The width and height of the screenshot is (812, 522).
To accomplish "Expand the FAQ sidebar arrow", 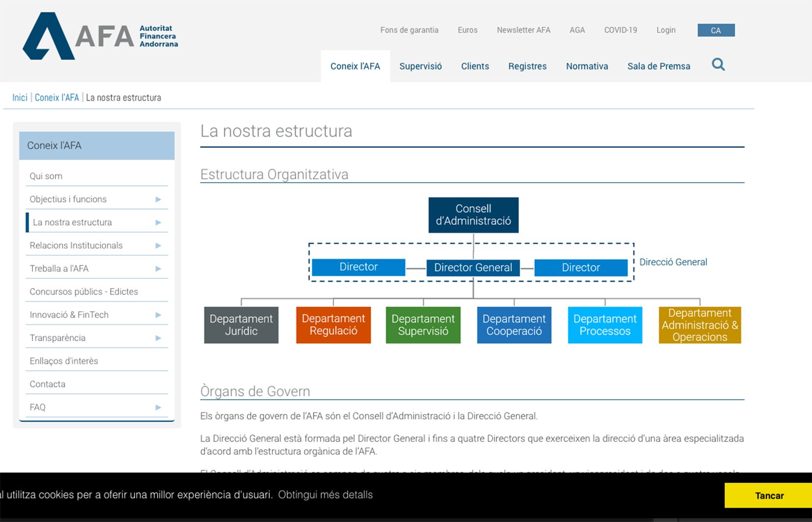I will (x=158, y=407).
